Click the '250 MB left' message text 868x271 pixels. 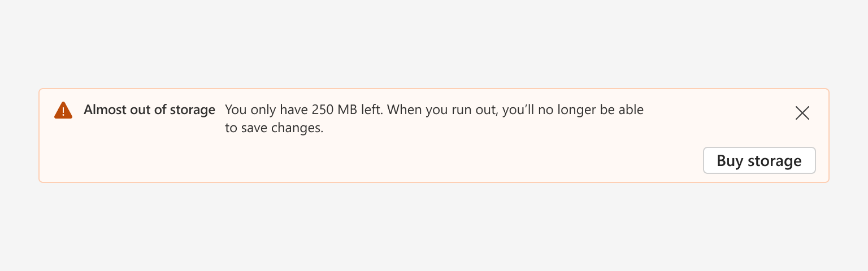348,110
